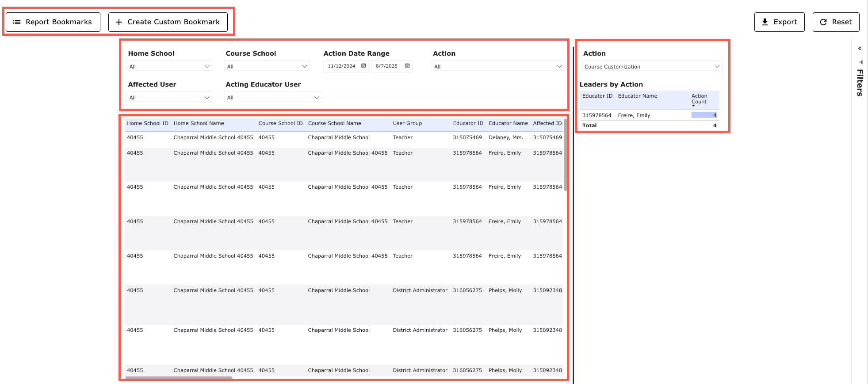Click the Filters pane funnel icon

tap(860, 62)
